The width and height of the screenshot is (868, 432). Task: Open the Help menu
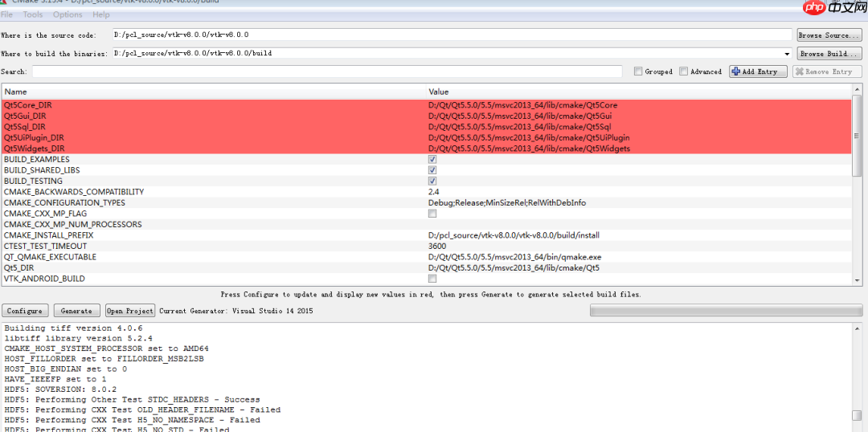pos(100,14)
